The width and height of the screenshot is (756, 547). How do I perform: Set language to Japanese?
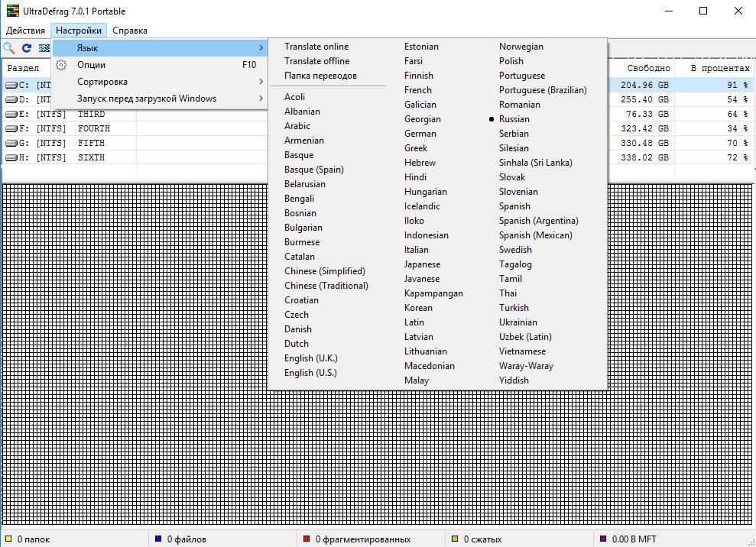423,264
